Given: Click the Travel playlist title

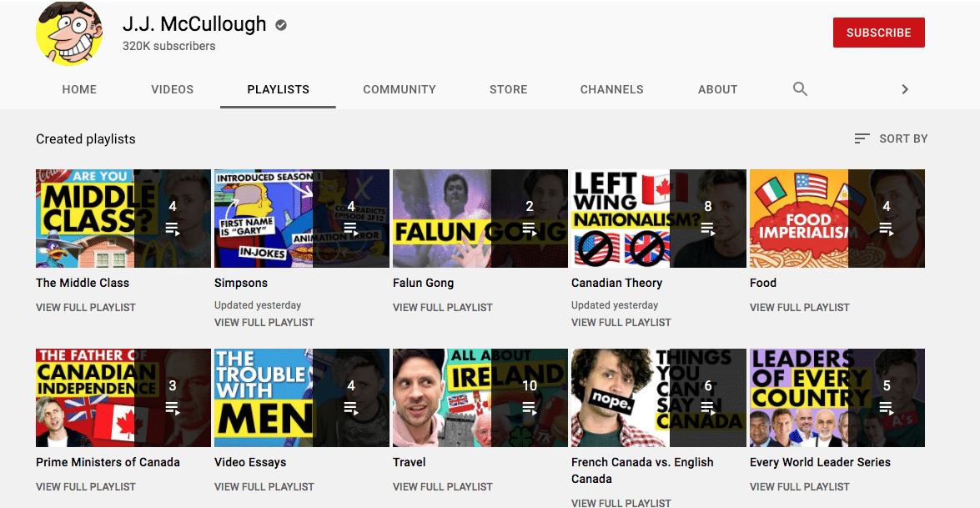Looking at the screenshot, I should click(409, 462).
